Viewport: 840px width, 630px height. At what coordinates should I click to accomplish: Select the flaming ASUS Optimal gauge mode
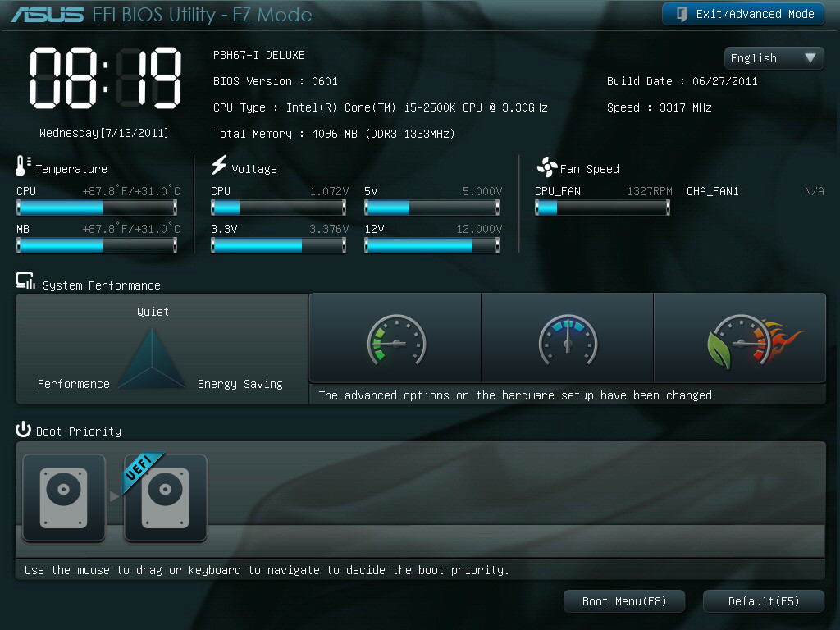740,339
